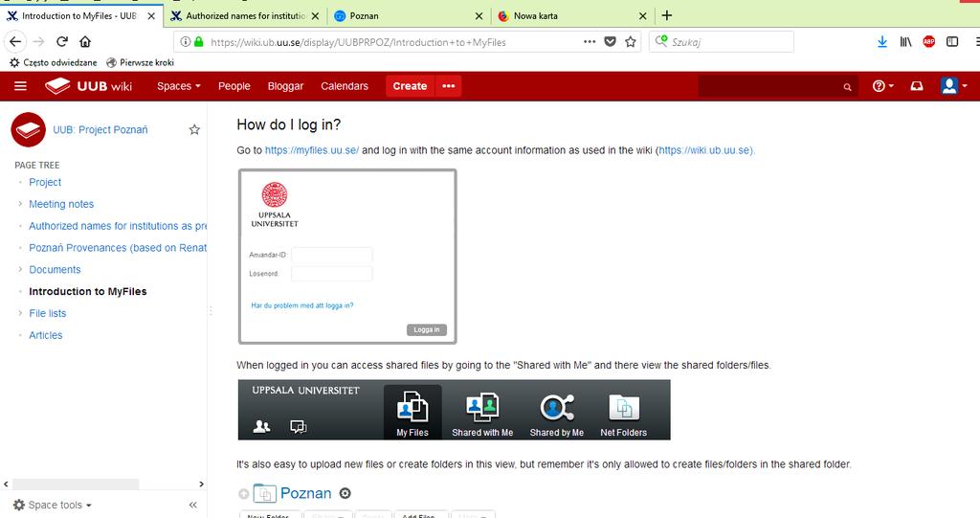Open People in wiki navigation
This screenshot has height=518, width=980.
(234, 86)
